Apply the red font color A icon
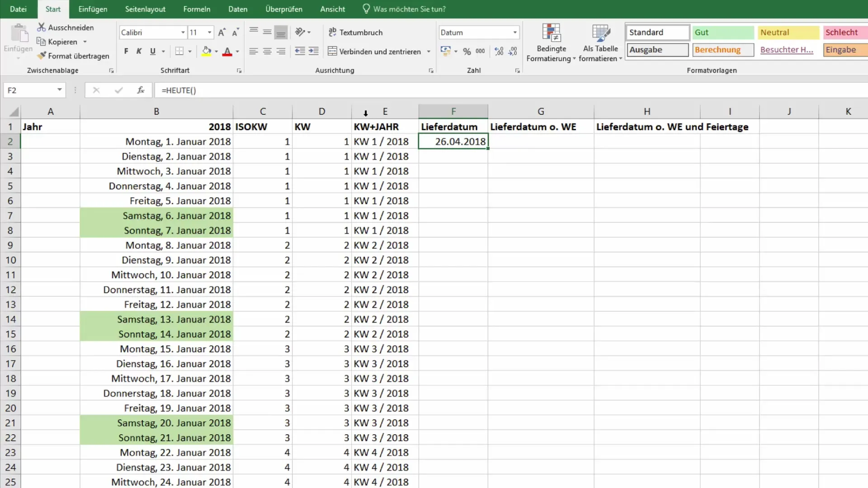 click(227, 51)
